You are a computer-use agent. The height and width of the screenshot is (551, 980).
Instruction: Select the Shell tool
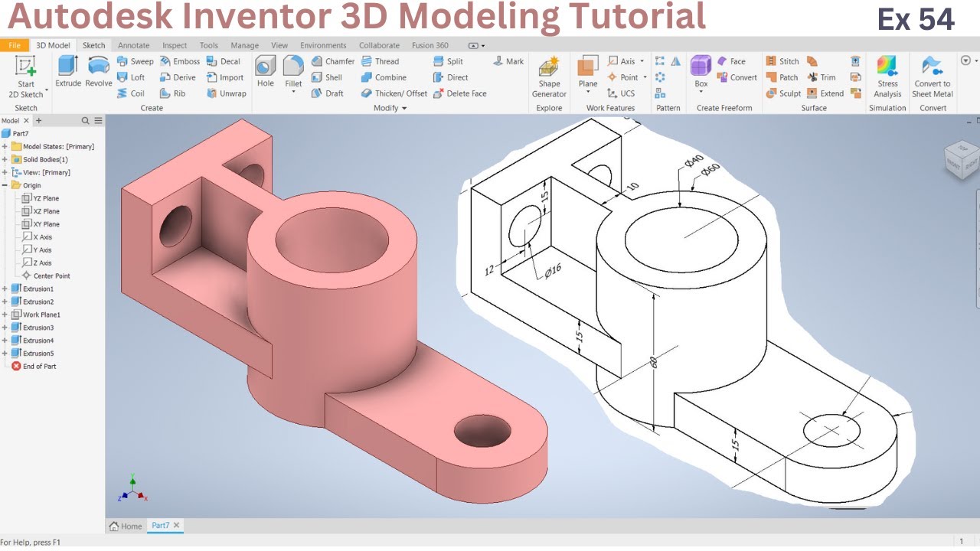pos(327,77)
